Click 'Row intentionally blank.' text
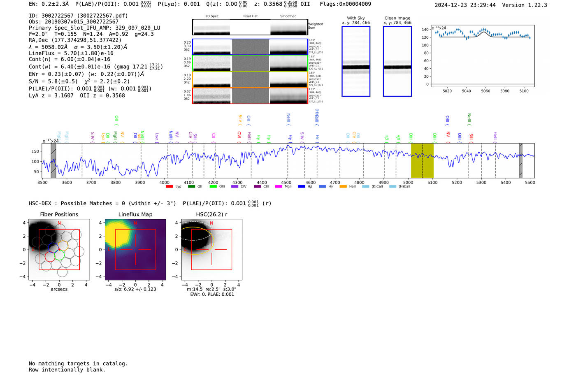 tap(67, 370)
